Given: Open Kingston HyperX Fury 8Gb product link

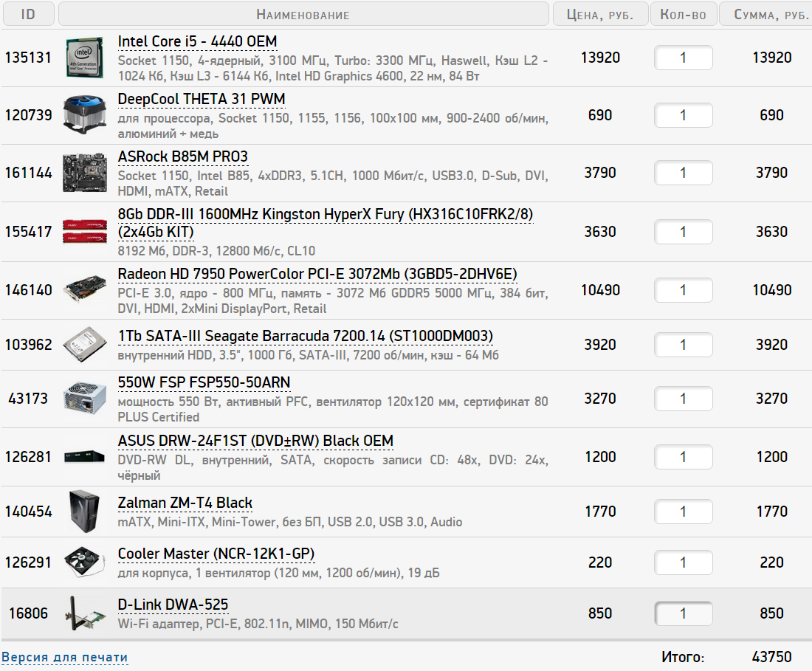Looking at the screenshot, I should (x=326, y=223).
